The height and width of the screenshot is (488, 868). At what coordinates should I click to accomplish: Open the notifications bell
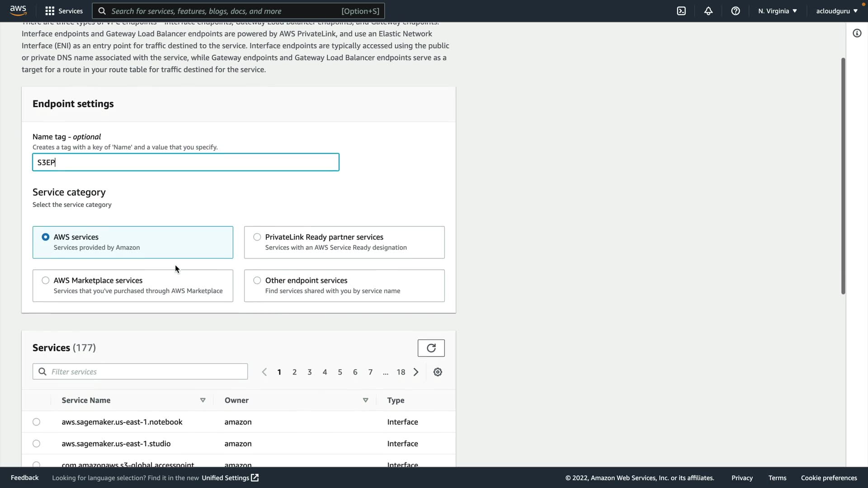[708, 11]
